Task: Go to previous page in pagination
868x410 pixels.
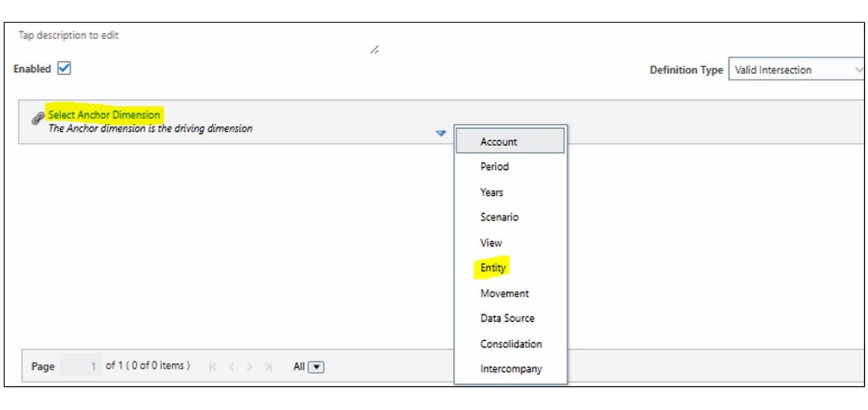Action: pyautogui.click(x=232, y=367)
